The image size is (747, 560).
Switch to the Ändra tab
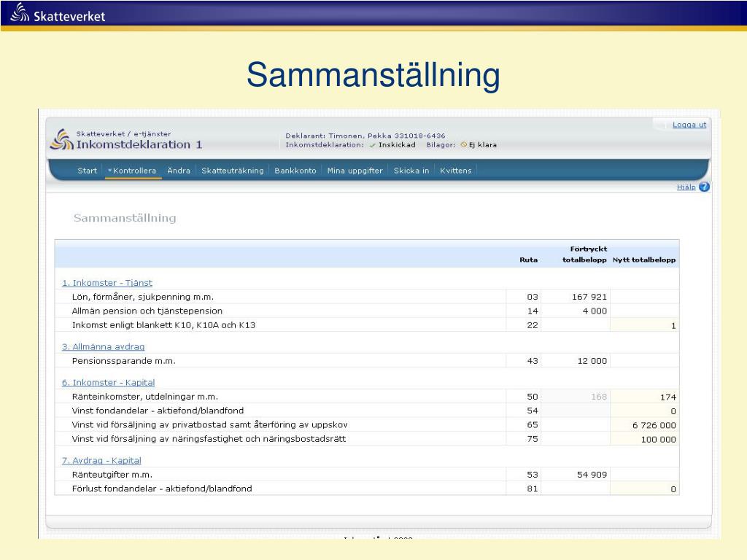tap(179, 171)
